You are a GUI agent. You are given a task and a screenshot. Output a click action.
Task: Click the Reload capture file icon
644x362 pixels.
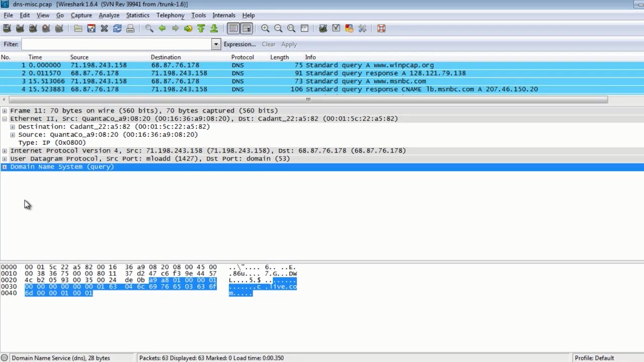tap(117, 29)
